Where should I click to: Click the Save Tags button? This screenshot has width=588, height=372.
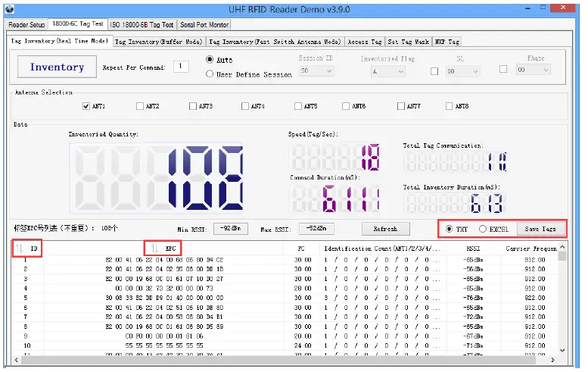(x=540, y=229)
